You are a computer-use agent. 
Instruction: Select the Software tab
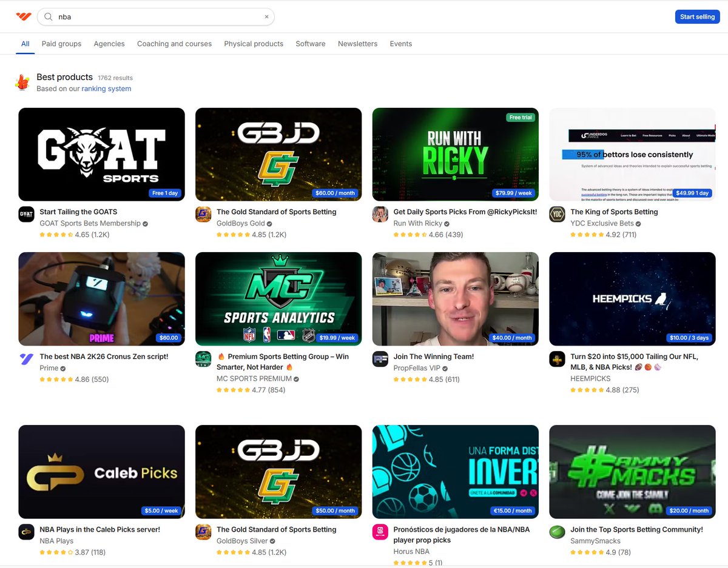311,44
